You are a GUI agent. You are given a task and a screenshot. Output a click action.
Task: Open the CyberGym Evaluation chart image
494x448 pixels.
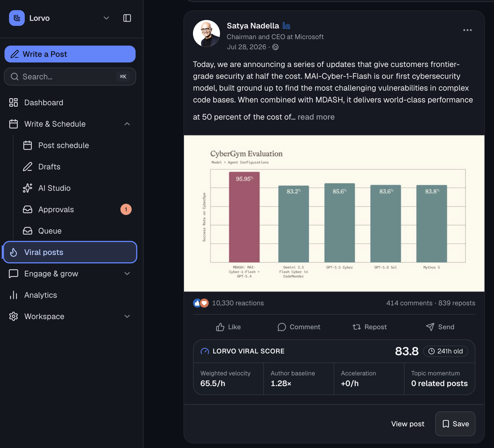334,214
